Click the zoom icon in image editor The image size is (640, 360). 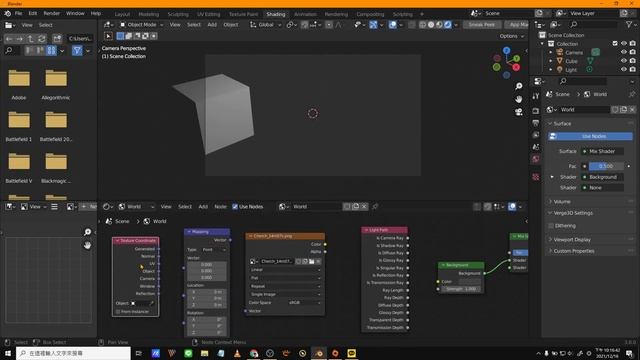(87, 232)
